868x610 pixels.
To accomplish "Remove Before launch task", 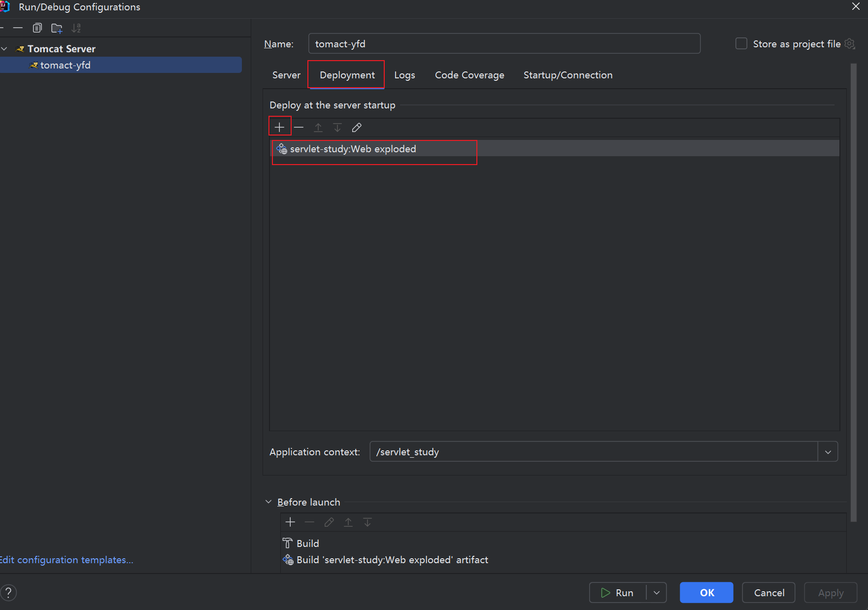I will pos(309,522).
